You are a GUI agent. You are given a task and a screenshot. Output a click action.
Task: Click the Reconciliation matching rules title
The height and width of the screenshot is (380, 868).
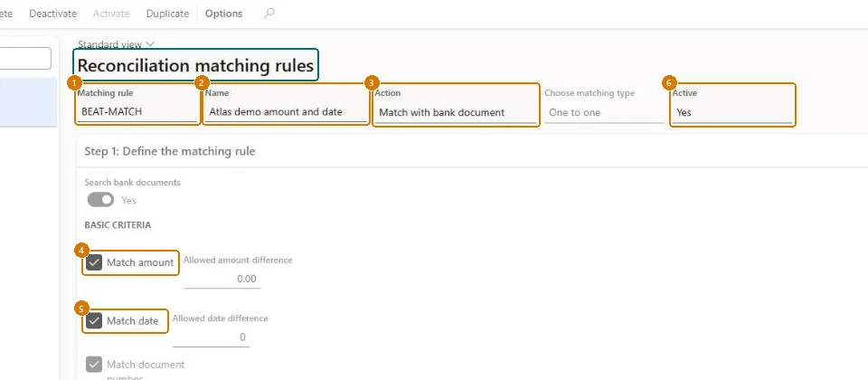tap(195, 65)
